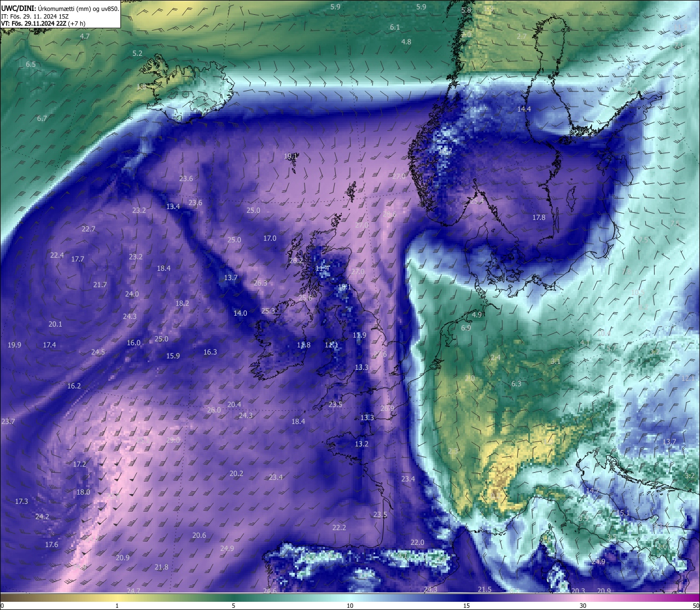Click the 5.2 value near Iceland
700x610 pixels.
pyautogui.click(x=137, y=54)
